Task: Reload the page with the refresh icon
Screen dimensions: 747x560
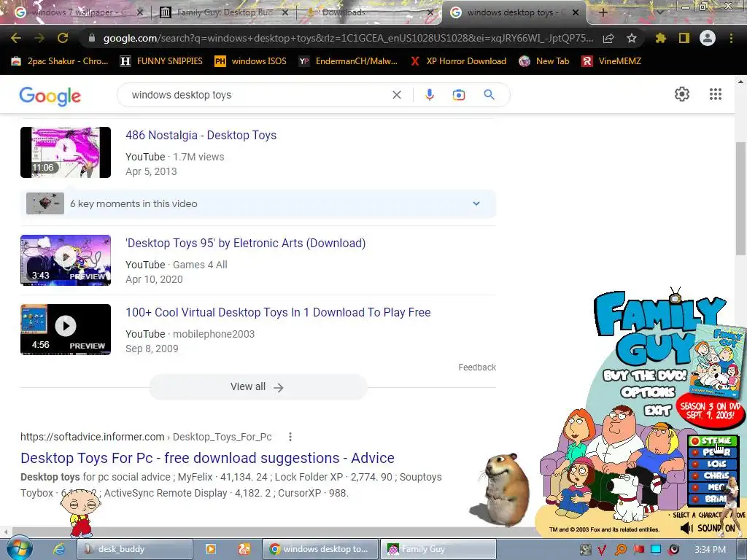Action: click(x=63, y=38)
